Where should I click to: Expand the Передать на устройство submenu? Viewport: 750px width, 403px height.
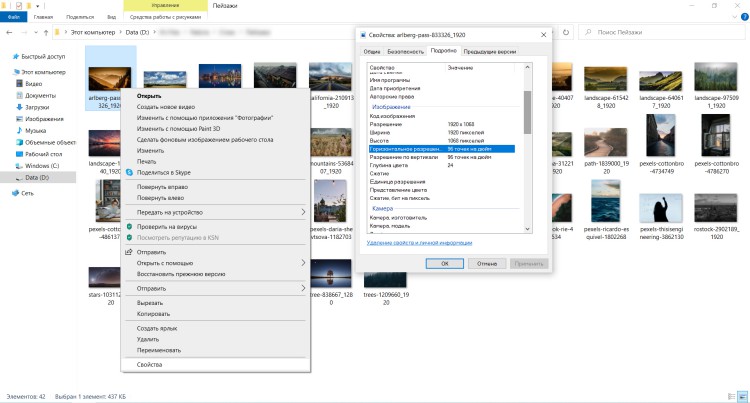tap(304, 212)
